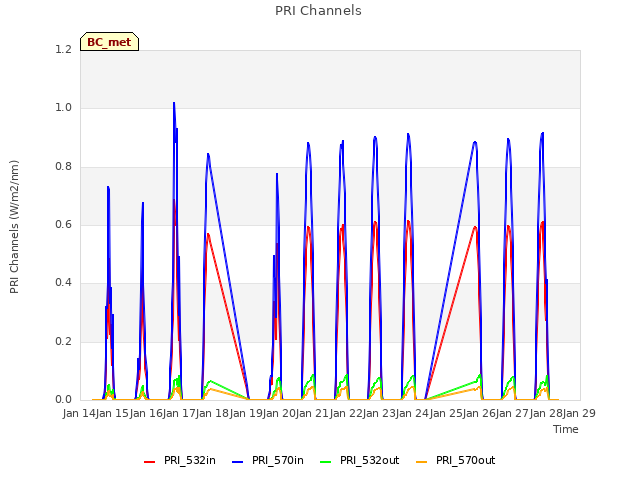This screenshot has height=480, width=640.
Task: Click the tallest blue peak near Jan 17
Action: 174,103
